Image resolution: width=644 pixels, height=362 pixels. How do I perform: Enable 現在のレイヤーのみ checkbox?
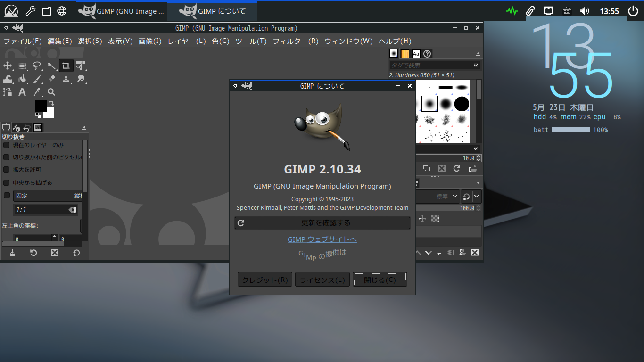7,145
